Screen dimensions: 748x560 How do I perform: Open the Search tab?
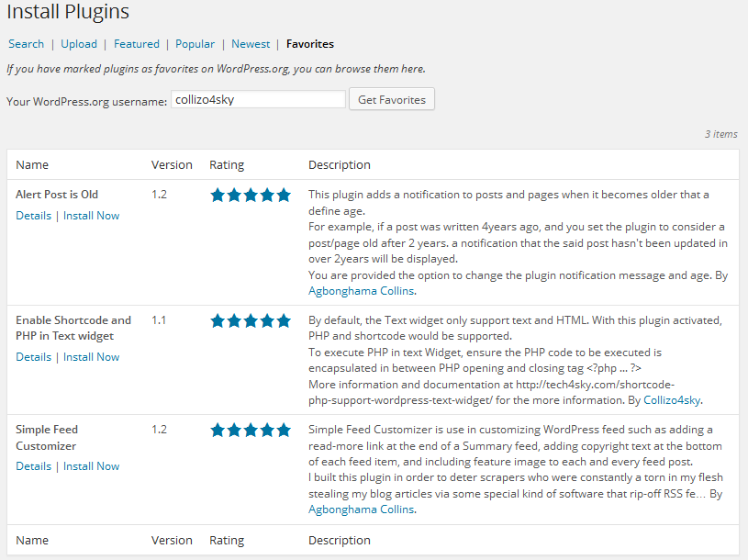[x=26, y=44]
